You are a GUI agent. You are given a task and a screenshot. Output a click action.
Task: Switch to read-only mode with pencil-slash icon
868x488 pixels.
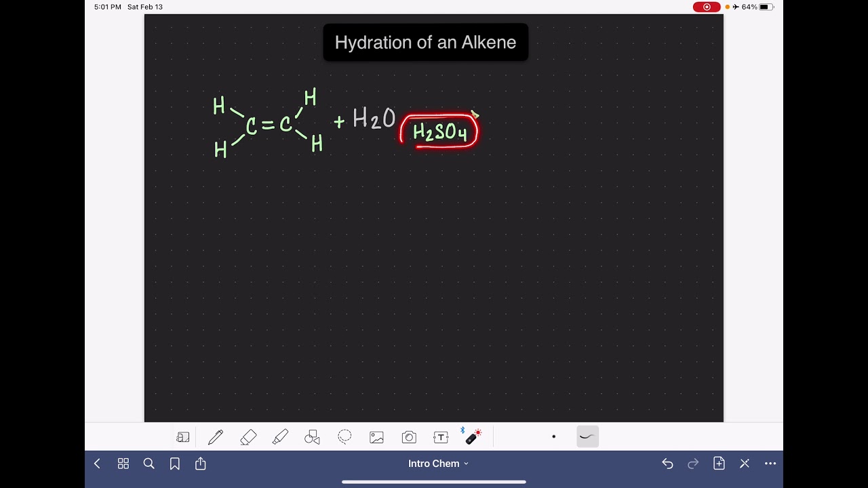click(745, 464)
